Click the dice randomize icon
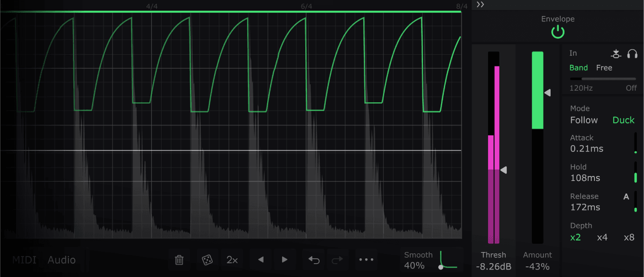 206,260
